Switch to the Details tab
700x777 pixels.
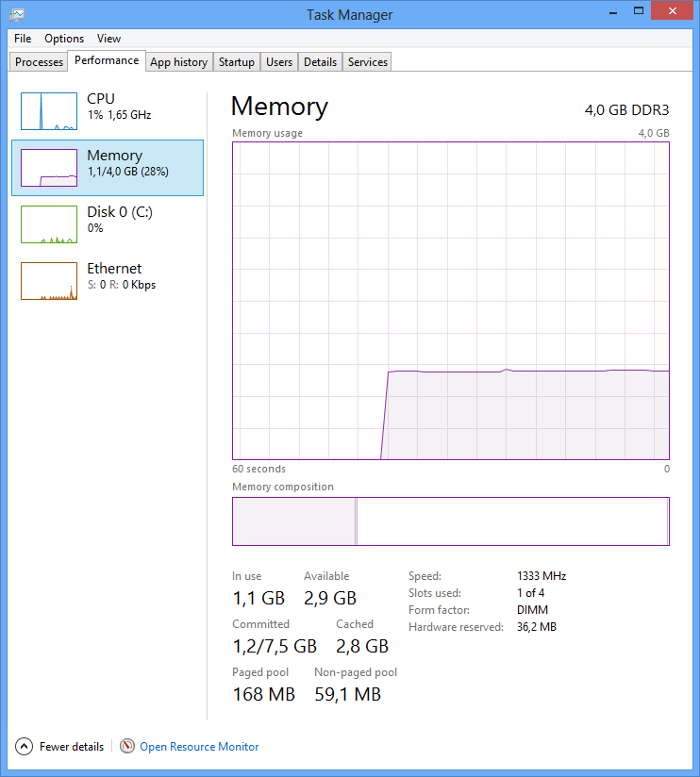point(320,62)
